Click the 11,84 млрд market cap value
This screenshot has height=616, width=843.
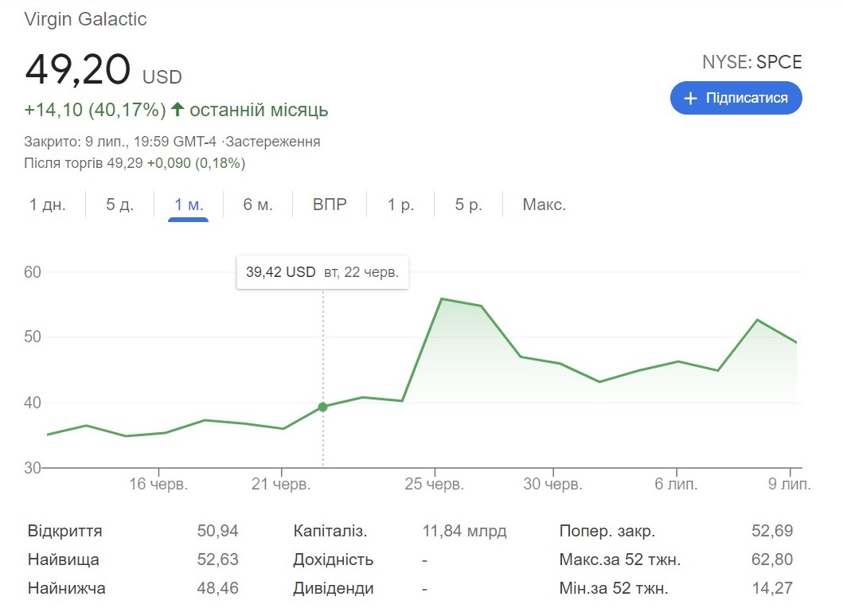coord(465,531)
